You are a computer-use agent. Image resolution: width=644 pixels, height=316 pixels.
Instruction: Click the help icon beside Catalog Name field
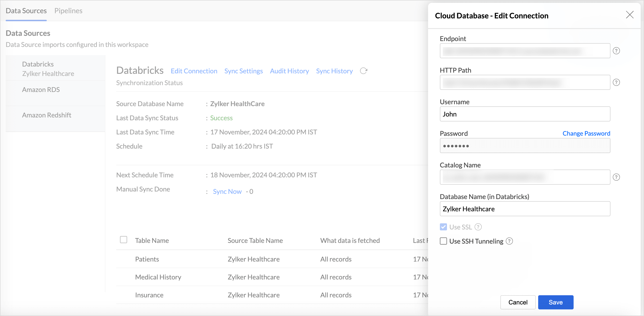point(616,177)
